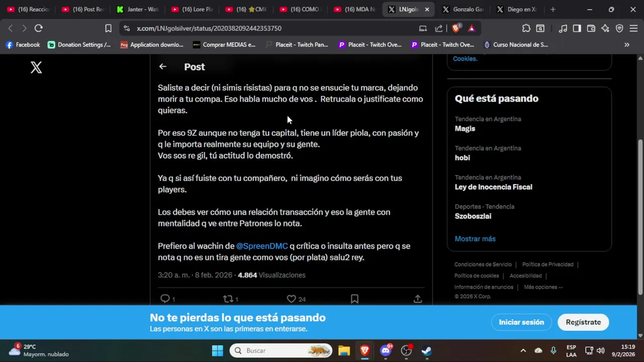The width and height of the screenshot is (644, 362).
Task: Open the Cookies link
Action: (465, 58)
